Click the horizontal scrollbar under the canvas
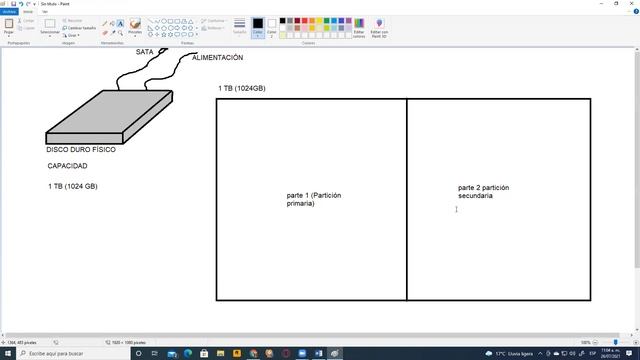Viewport: 640px width, 360px height. (x=313, y=335)
